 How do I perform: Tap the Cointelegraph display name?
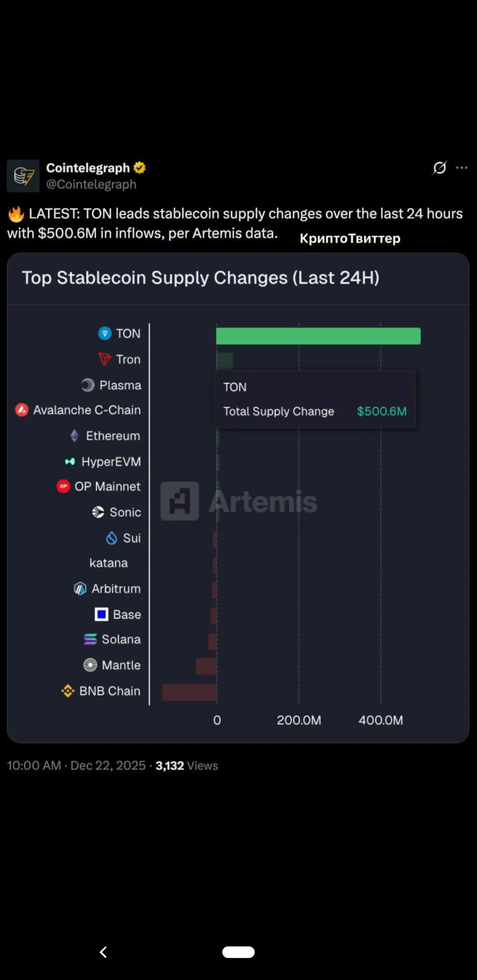pos(88,168)
